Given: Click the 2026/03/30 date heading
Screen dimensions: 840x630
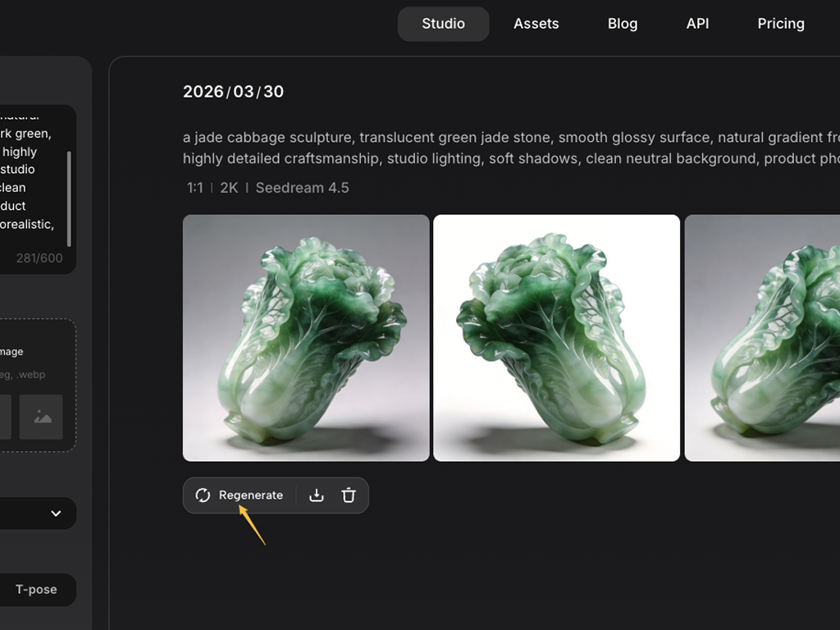Looking at the screenshot, I should 233,92.
